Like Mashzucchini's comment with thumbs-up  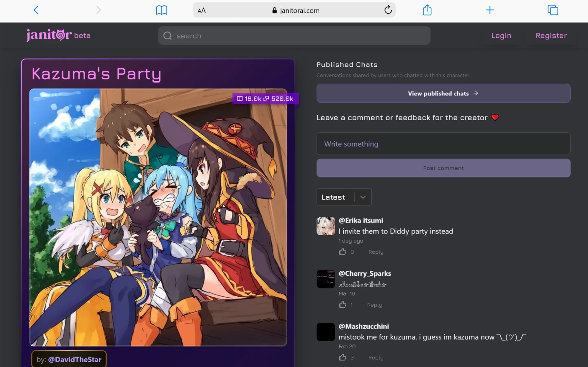tap(343, 357)
